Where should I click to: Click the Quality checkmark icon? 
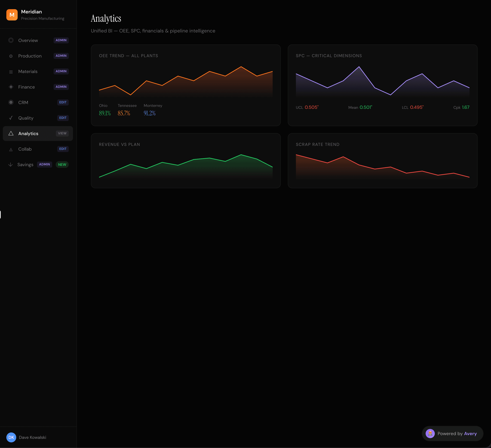11,118
